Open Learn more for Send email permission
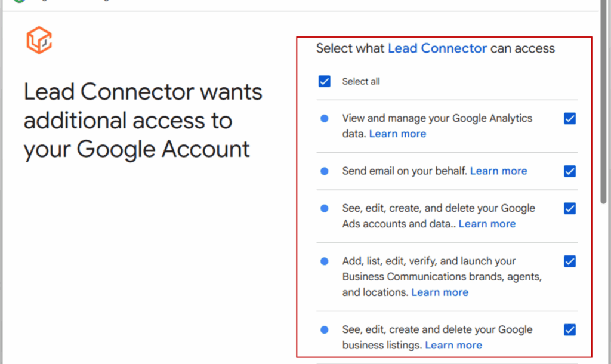 point(498,171)
